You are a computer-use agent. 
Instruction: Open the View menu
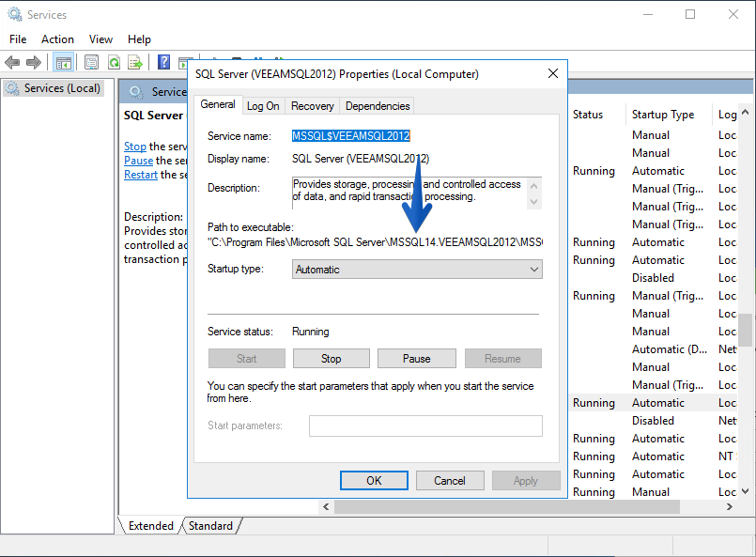point(100,39)
